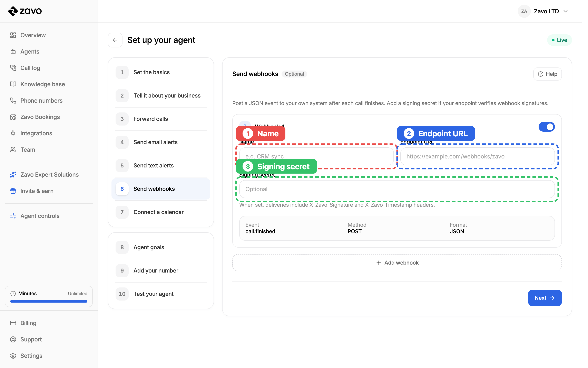The height and width of the screenshot is (368, 588).
Task: Click the Optional tag beside Send webhooks
Action: pyautogui.click(x=294, y=74)
